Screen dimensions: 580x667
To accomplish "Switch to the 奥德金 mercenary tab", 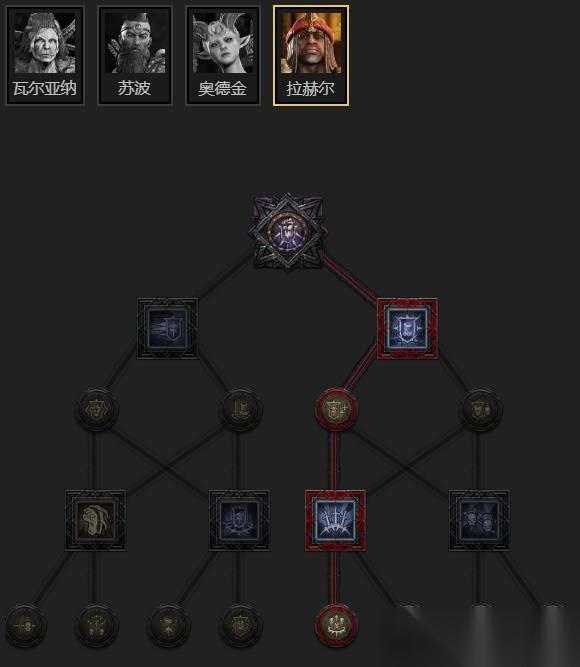I will 223,56.
